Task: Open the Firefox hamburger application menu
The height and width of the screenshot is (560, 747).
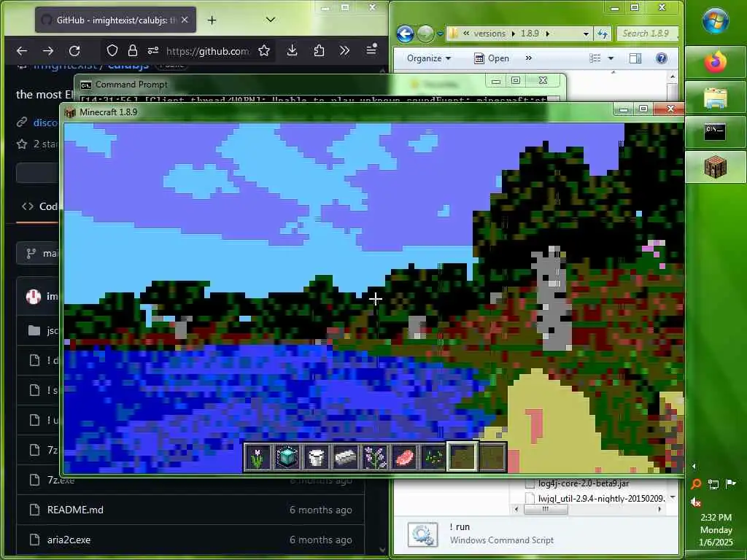Action: pyautogui.click(x=371, y=50)
